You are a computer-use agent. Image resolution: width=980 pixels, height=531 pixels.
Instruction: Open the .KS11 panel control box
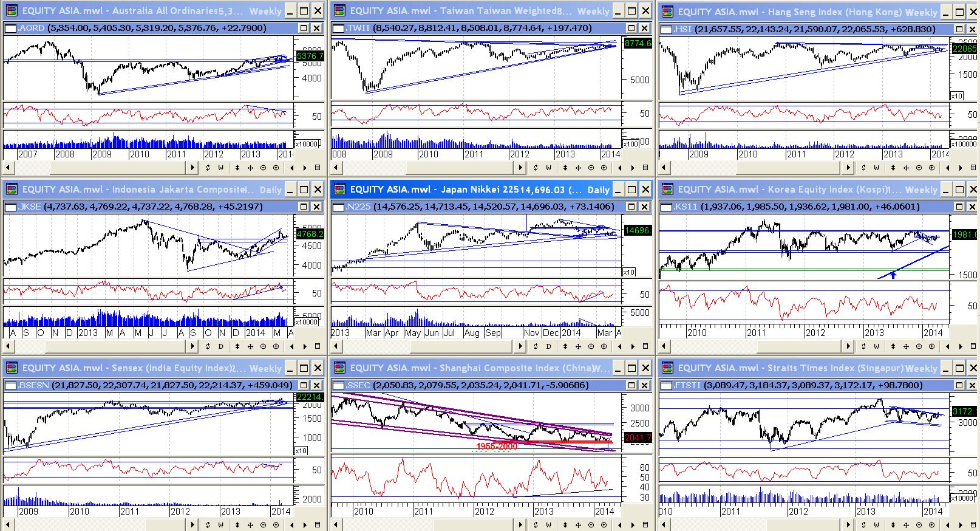666,207
